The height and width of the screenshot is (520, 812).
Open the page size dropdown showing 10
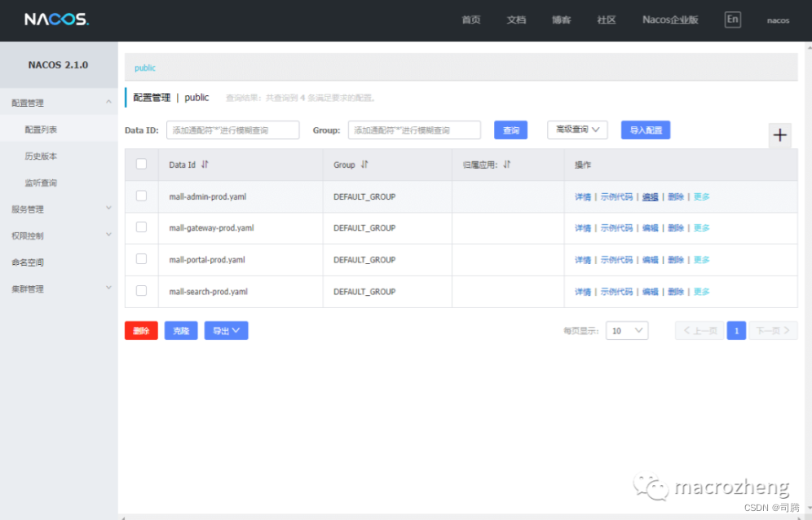[626, 330]
